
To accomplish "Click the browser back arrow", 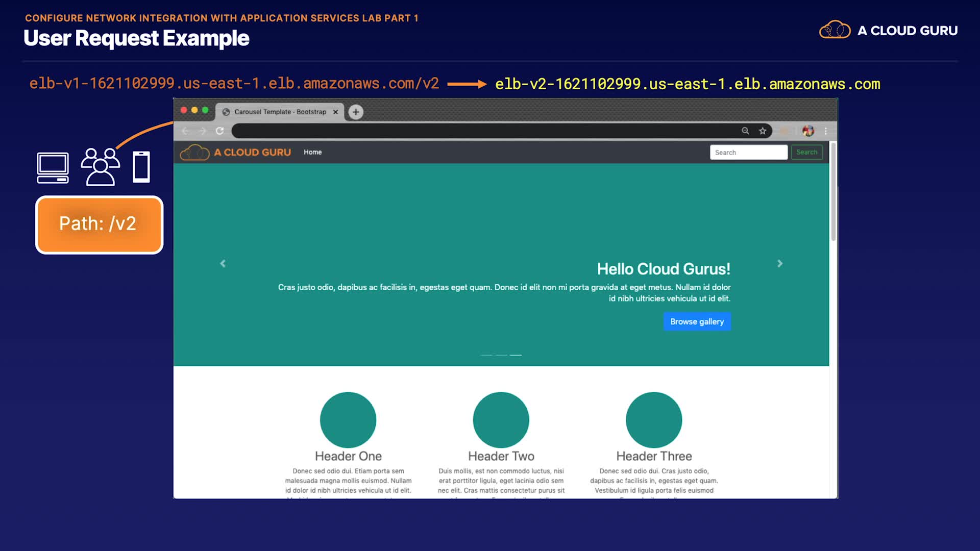I will pos(185,131).
